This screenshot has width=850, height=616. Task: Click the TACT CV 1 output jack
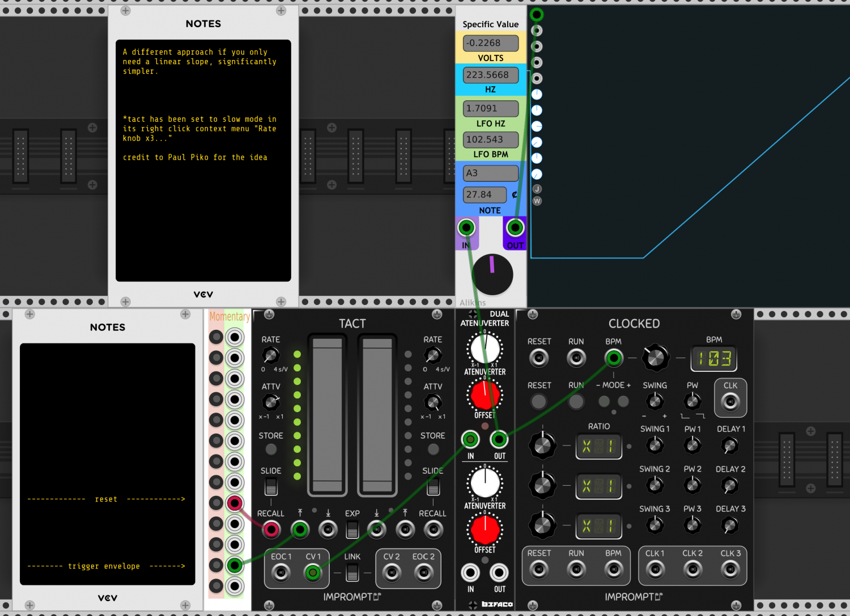click(x=313, y=573)
